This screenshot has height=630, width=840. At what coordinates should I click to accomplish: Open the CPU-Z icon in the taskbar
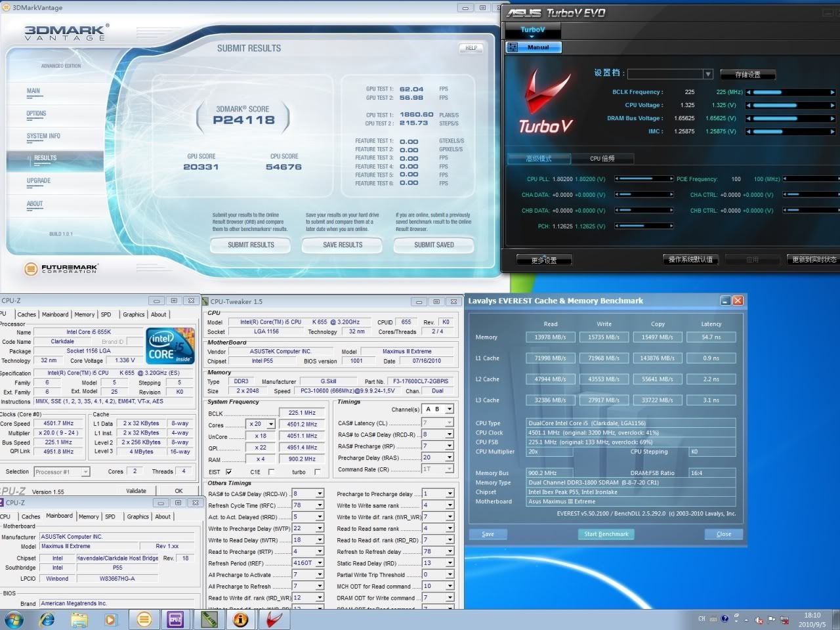pyautogui.click(x=175, y=619)
